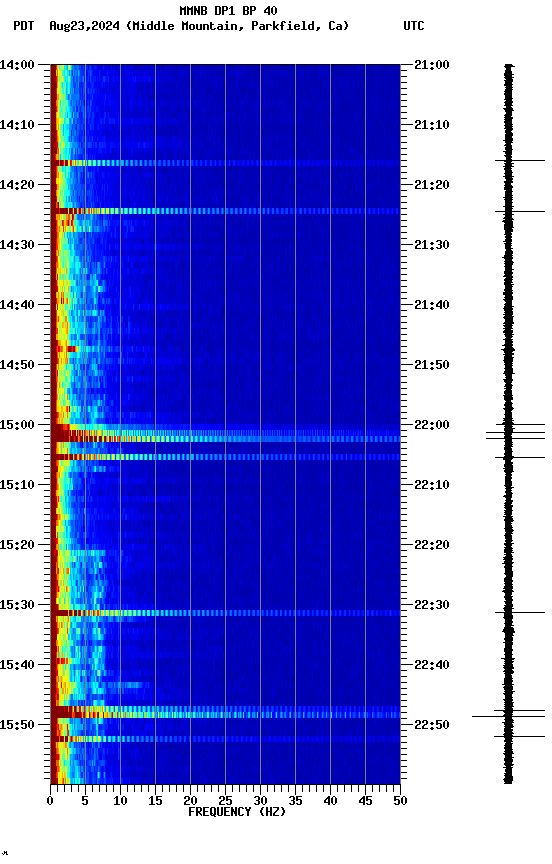
Task: Click the seismogram spike near 21:16 UTC
Action: pos(519,161)
